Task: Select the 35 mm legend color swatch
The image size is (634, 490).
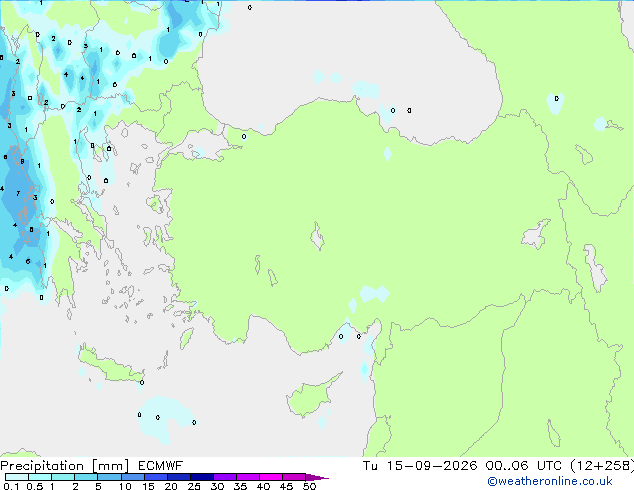Action: [247, 477]
